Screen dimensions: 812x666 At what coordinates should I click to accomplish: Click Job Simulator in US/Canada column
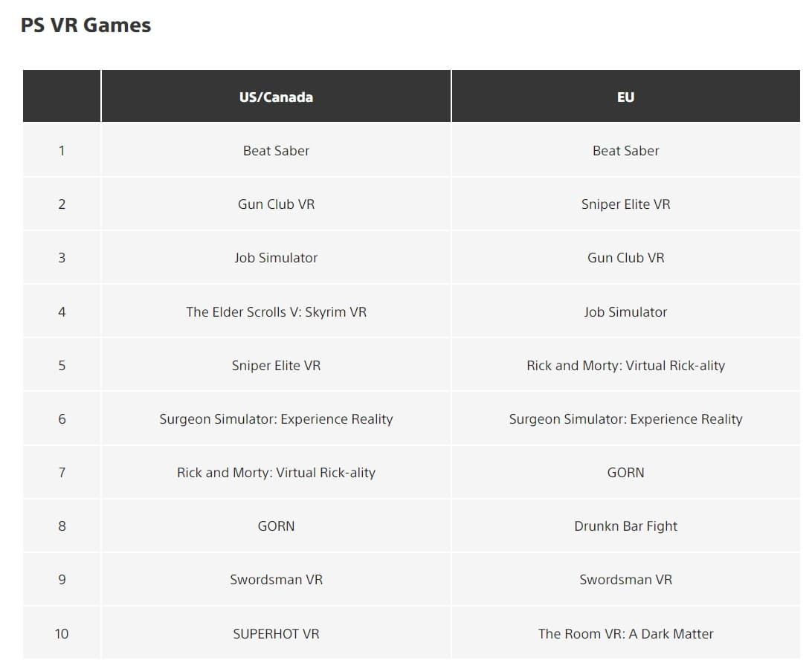(276, 258)
